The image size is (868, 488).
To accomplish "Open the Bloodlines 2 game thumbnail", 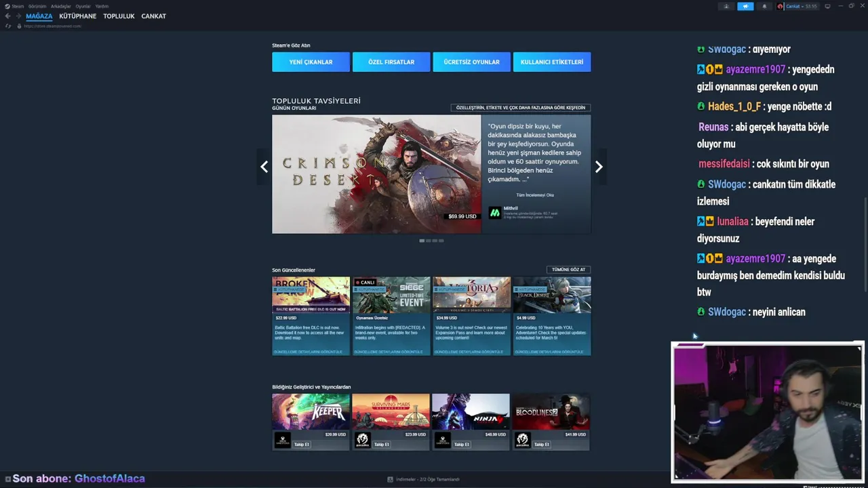I will (551, 411).
